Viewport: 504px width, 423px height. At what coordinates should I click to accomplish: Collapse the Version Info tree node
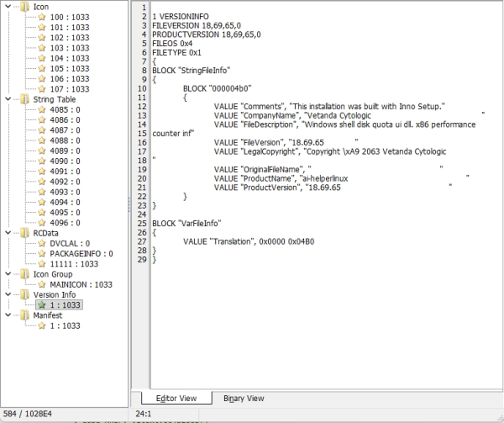8,294
